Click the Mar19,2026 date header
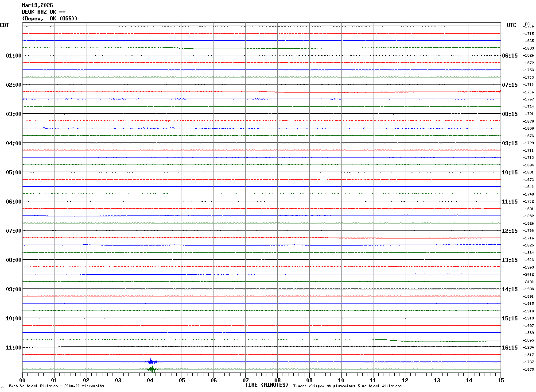Image resolution: width=536 pixels, height=392 pixels. [x=37, y=5]
